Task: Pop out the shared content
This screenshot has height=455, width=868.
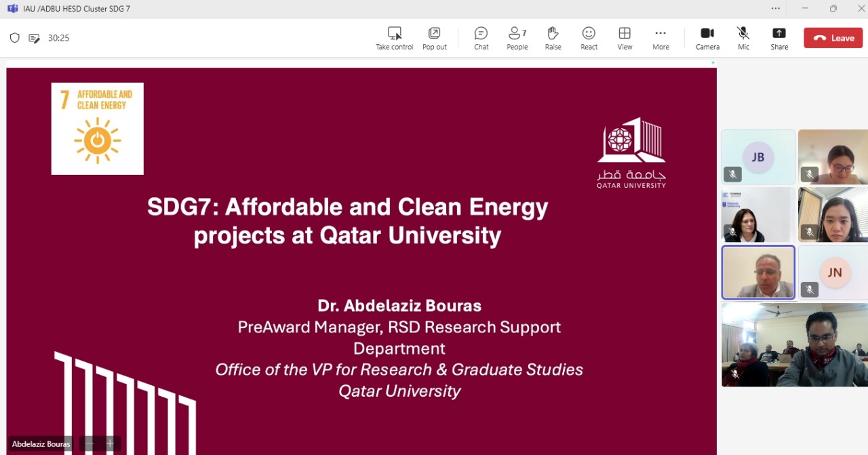Action: pos(435,38)
